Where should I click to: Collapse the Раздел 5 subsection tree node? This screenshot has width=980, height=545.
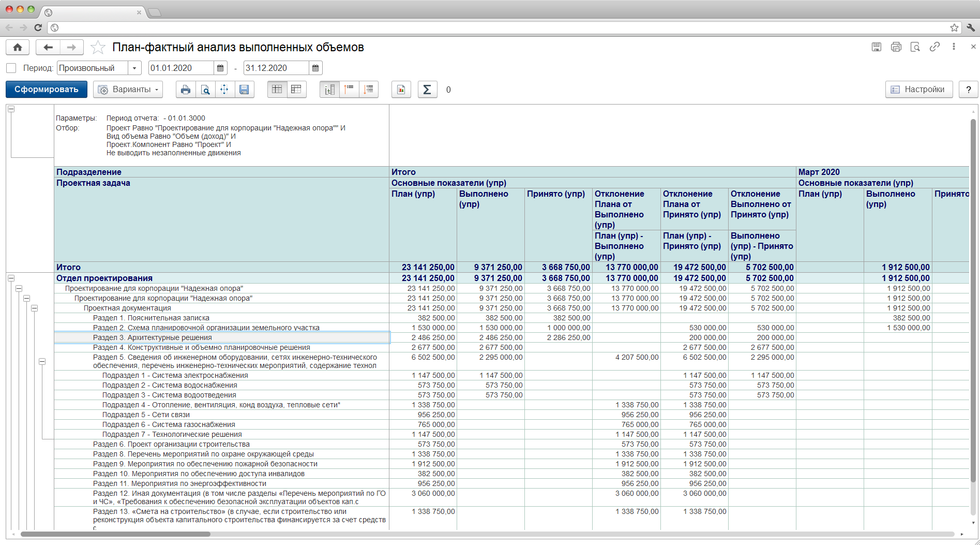click(x=42, y=361)
